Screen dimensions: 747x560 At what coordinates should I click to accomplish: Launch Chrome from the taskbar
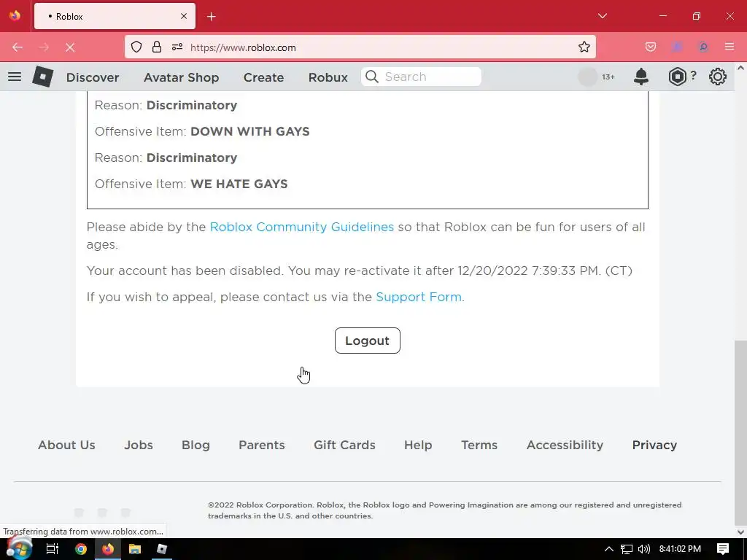[x=81, y=549]
